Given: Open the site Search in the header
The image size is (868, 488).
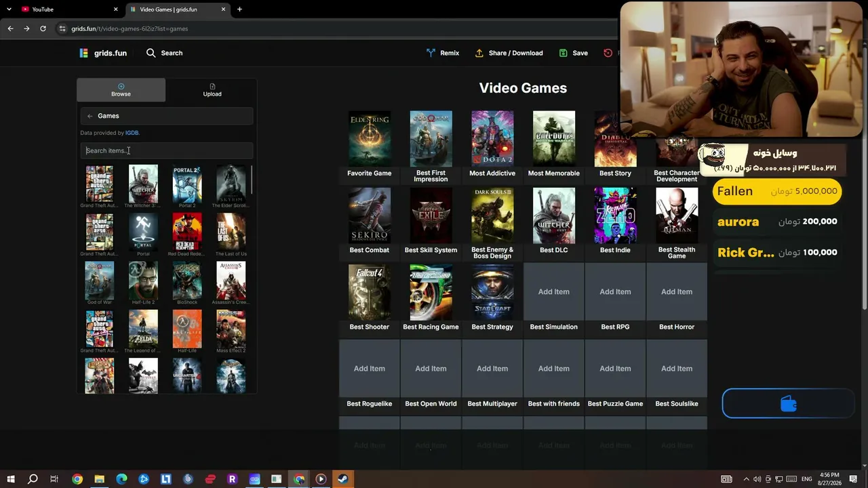Looking at the screenshot, I should click(x=164, y=53).
